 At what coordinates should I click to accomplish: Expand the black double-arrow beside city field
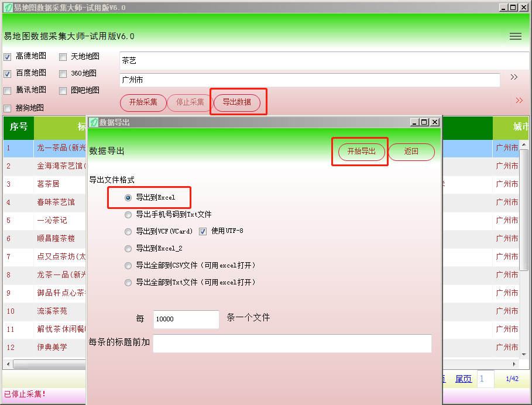coord(514,77)
